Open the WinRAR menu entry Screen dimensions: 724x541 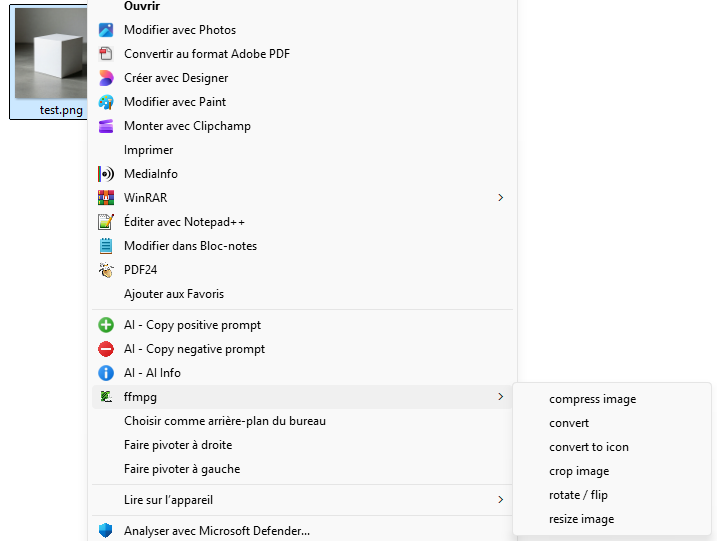(x=302, y=198)
